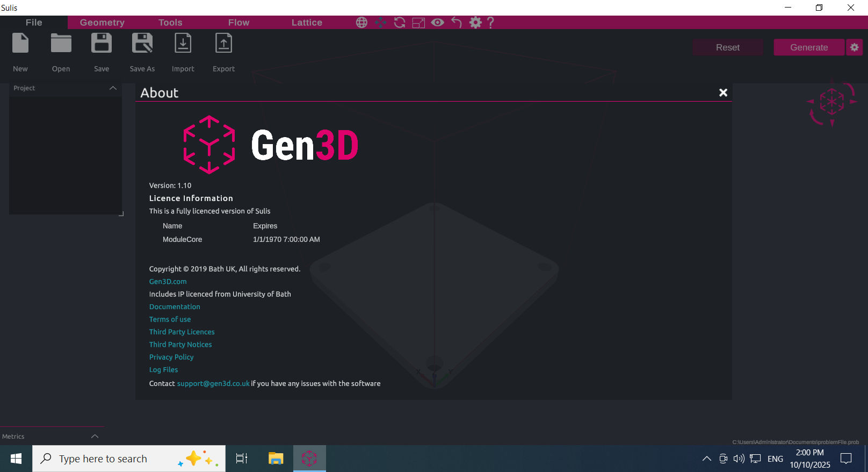
Task: Click the Reset button
Action: [728, 47]
